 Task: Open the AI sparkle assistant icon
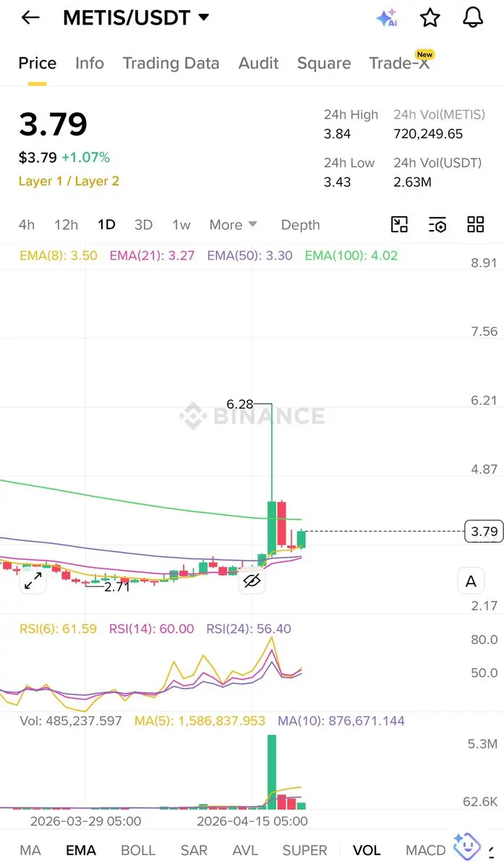click(x=387, y=18)
